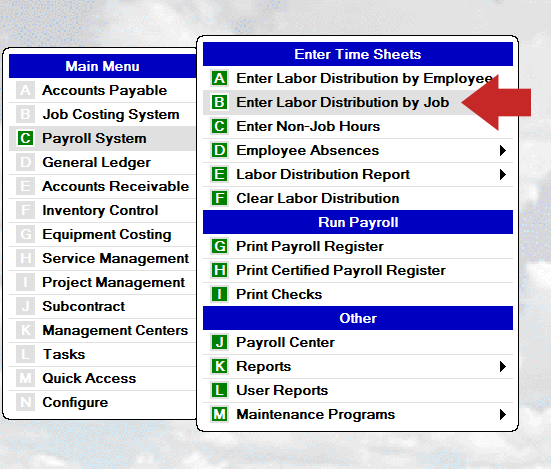Select Tasks in Main Menu
This screenshot has height=469, width=551.
(102, 354)
